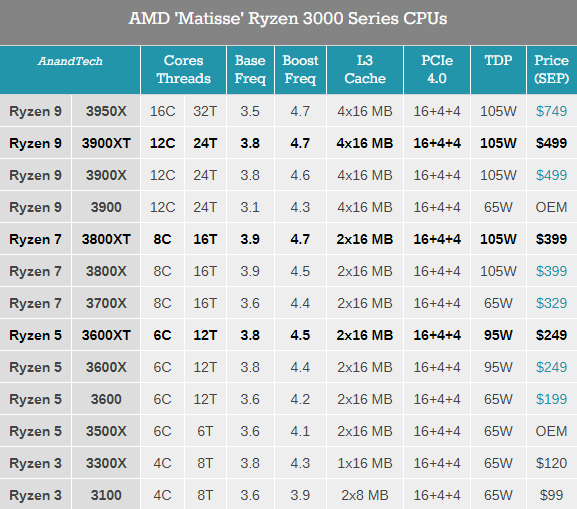Image resolution: width=577 pixels, height=509 pixels.
Task: Click the 6T thread count cell
Action: [x=205, y=431]
